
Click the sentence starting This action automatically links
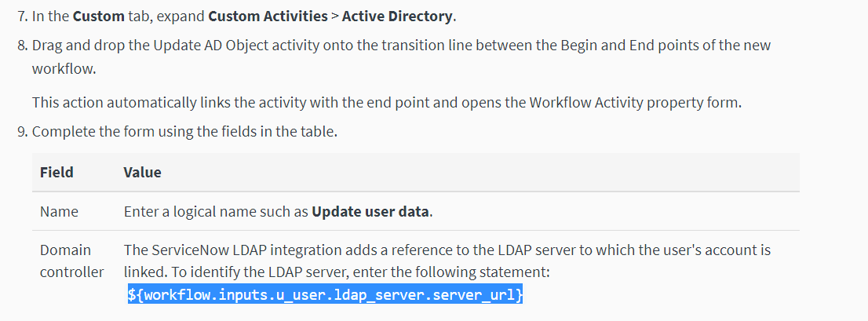click(x=387, y=102)
